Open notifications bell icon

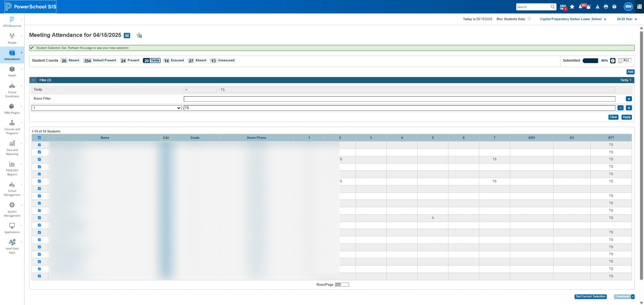tap(581, 7)
